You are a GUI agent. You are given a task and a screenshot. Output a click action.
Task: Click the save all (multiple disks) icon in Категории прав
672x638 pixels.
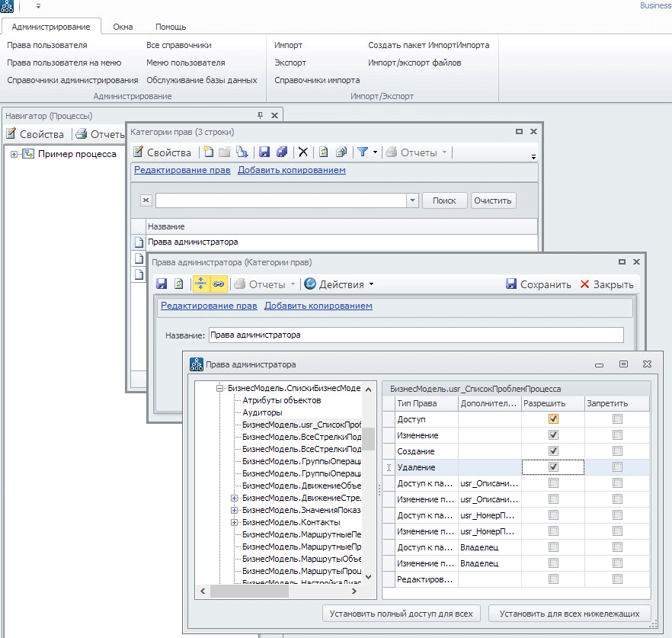282,152
